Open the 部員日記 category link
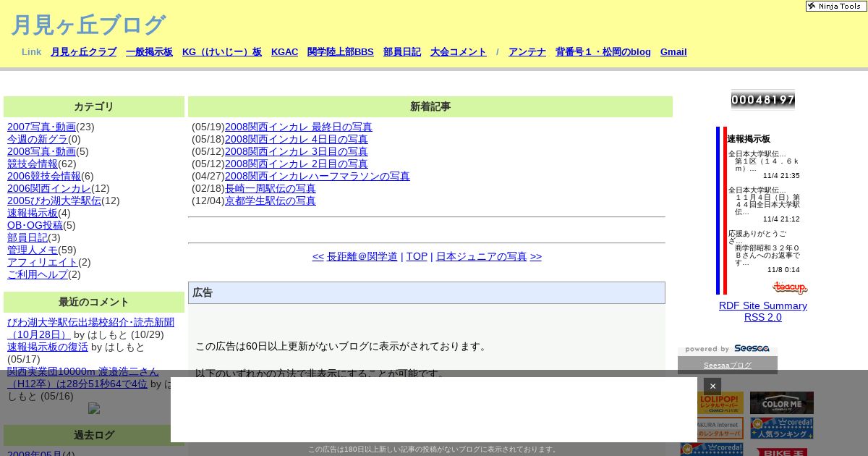This screenshot has width=868, height=456. [27, 237]
